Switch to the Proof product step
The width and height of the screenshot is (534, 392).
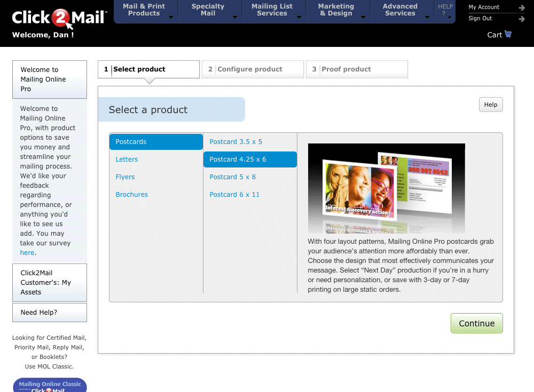(x=357, y=69)
